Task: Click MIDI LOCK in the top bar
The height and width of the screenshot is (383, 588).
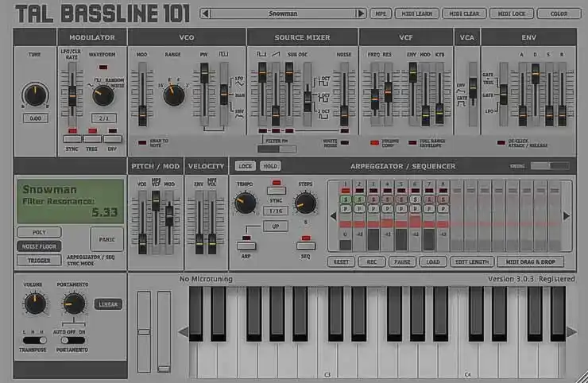Action: coord(512,14)
